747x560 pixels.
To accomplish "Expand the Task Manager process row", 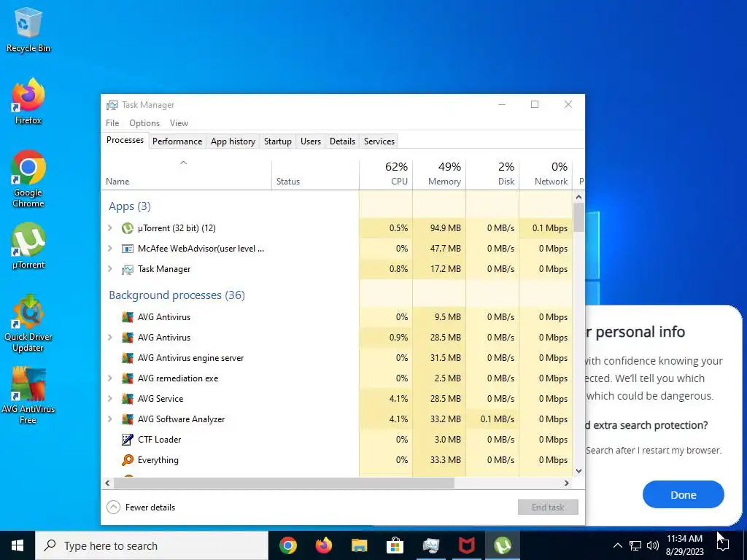I will click(x=110, y=269).
